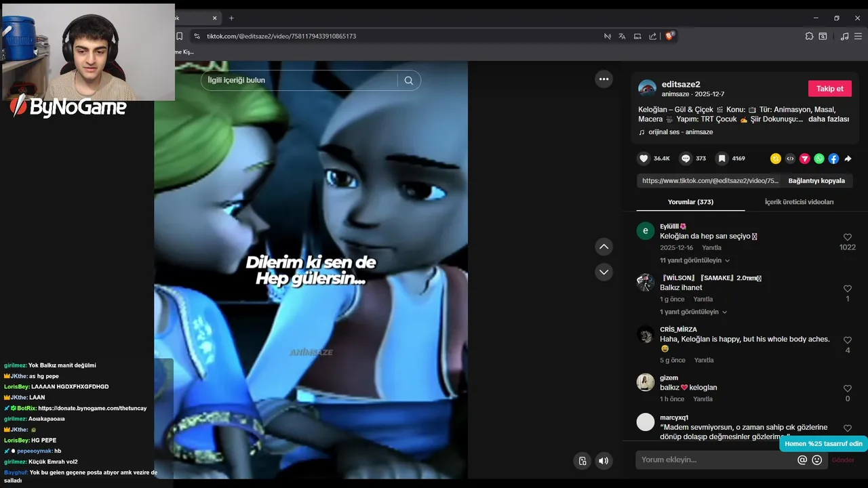Toggle auto-scroll icon beside volume button
Image resolution: width=868 pixels, height=488 pixels.
pos(582,461)
